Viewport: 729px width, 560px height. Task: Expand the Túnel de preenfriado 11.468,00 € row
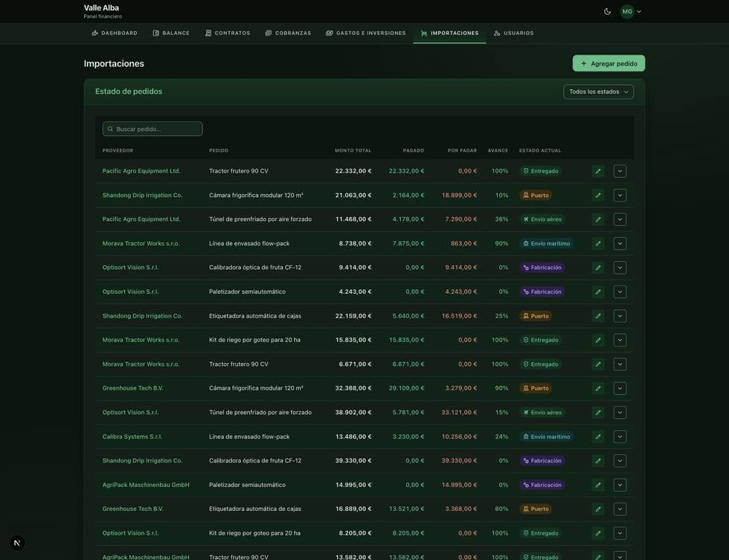(620, 219)
